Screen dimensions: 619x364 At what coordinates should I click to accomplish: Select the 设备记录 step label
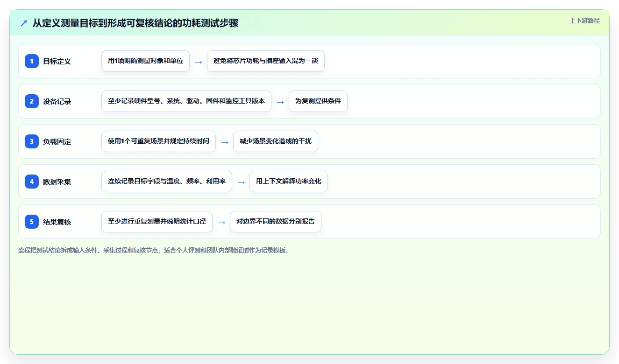57,101
